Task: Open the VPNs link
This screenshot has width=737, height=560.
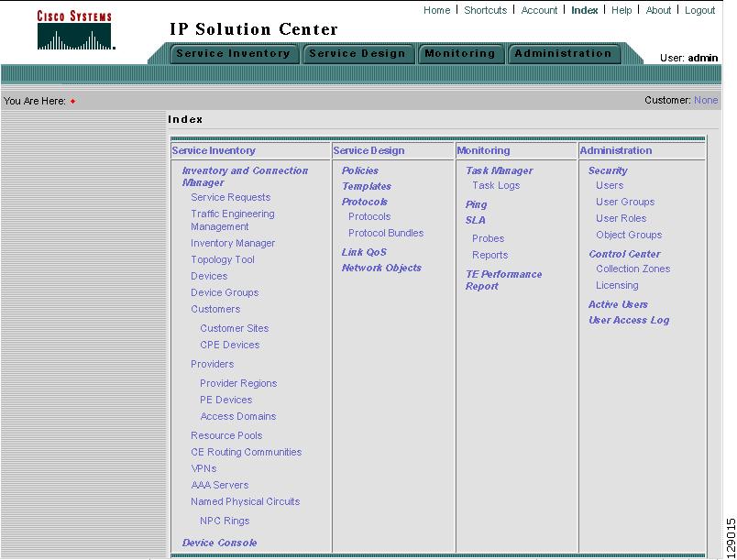Action: tap(204, 468)
